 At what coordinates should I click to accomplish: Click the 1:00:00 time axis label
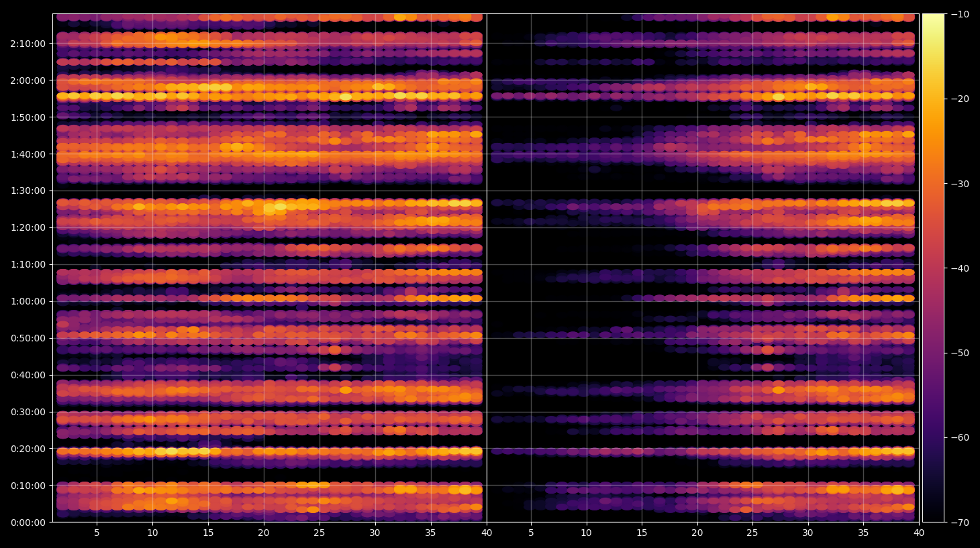click(x=28, y=301)
